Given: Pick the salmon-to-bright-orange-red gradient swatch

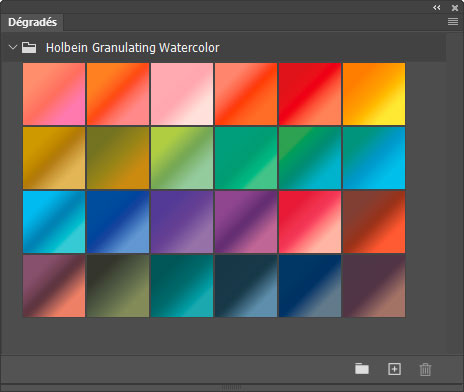Looking at the screenshot, I should [246, 94].
